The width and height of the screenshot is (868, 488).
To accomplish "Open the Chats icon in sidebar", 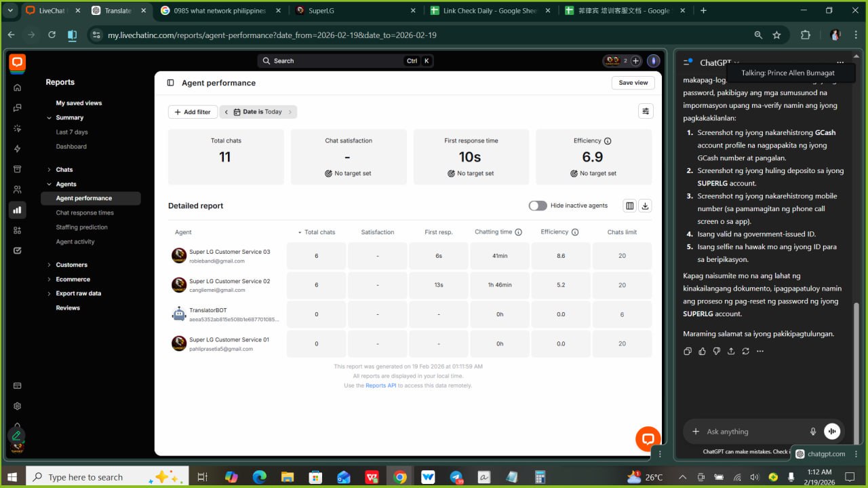I will [x=18, y=108].
